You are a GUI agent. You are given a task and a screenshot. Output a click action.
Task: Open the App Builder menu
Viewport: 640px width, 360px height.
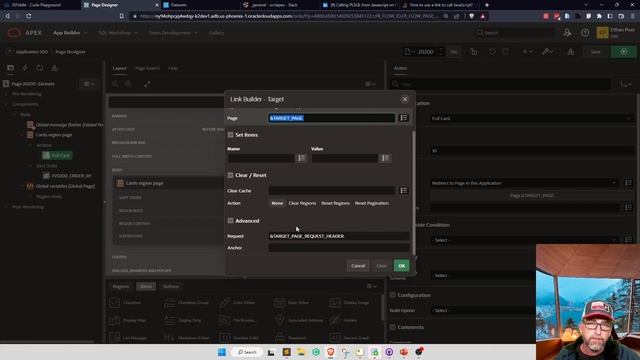70,33
